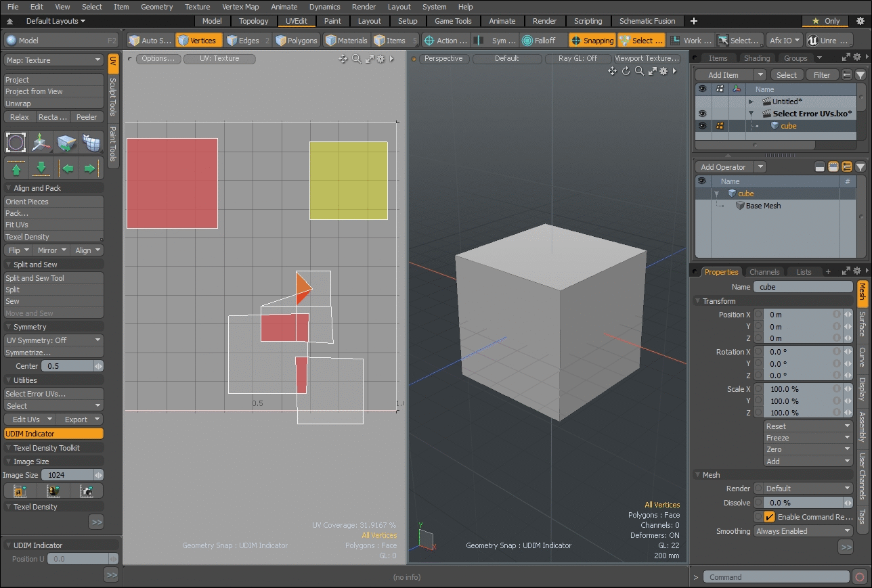Image resolution: width=872 pixels, height=588 pixels.
Task: Click the align-to-top green arrow icon
Action: tap(16, 168)
